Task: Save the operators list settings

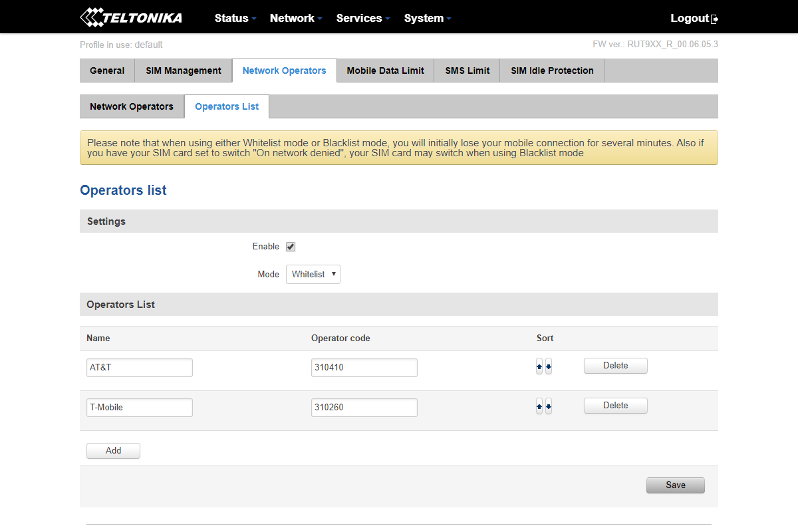Action: (675, 485)
